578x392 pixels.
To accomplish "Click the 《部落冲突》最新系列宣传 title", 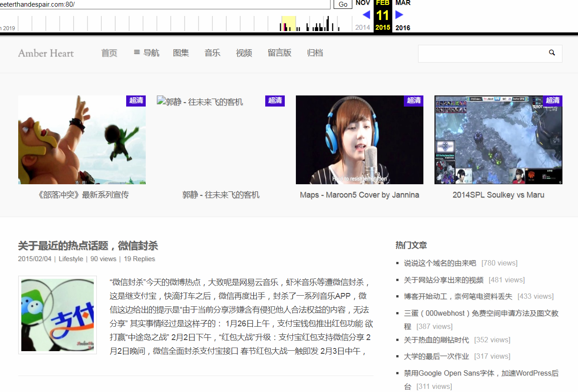I will (x=84, y=195).
